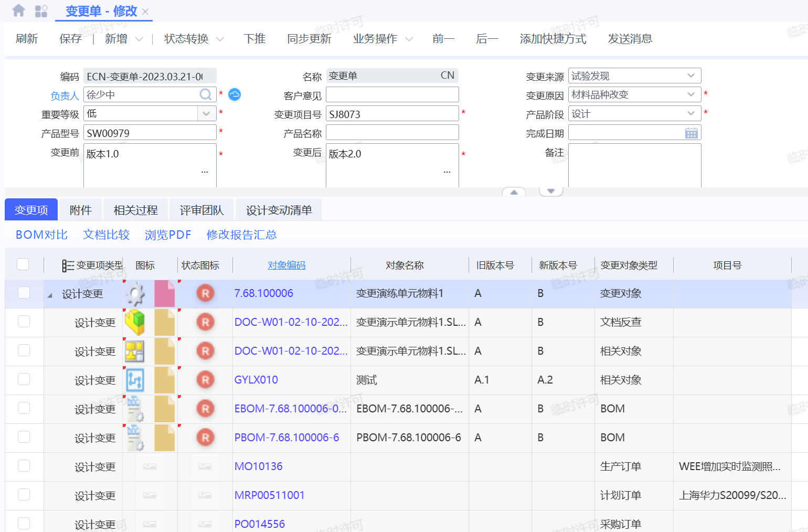This screenshot has height=532, width=808.
Task: Click the 客户意见 input field
Action: tap(392, 95)
